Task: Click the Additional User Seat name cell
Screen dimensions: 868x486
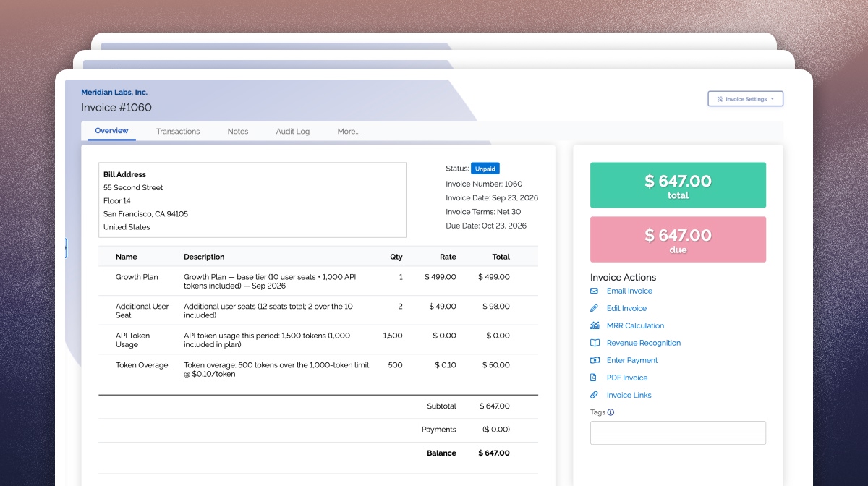Action: (x=142, y=310)
